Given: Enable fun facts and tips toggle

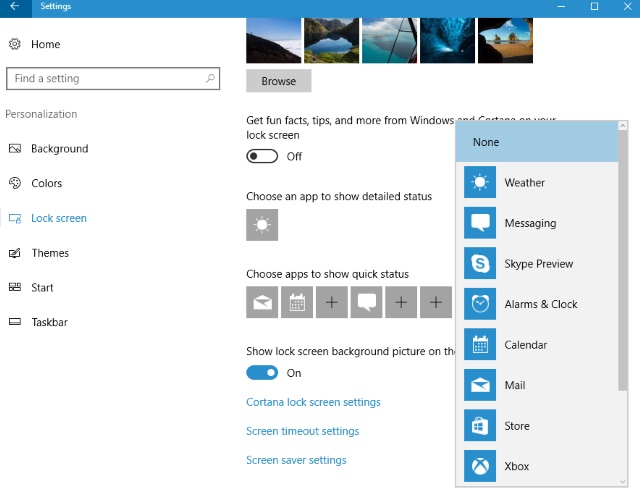Looking at the screenshot, I should [x=262, y=156].
